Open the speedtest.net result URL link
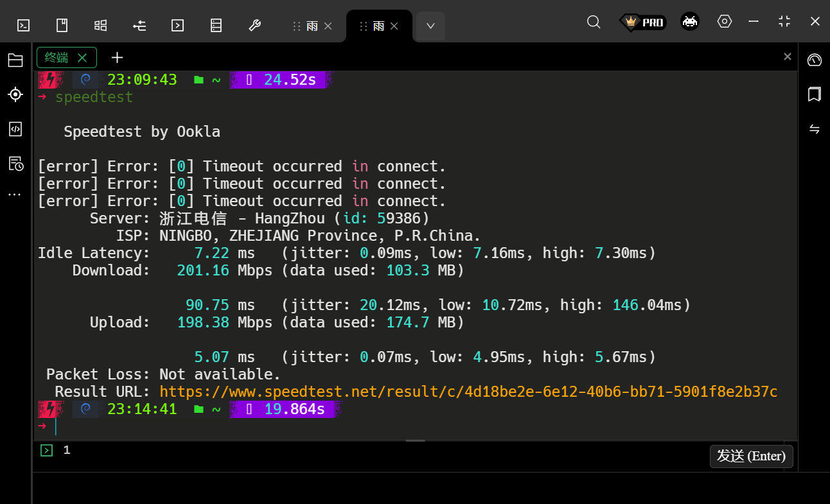 [x=468, y=392]
